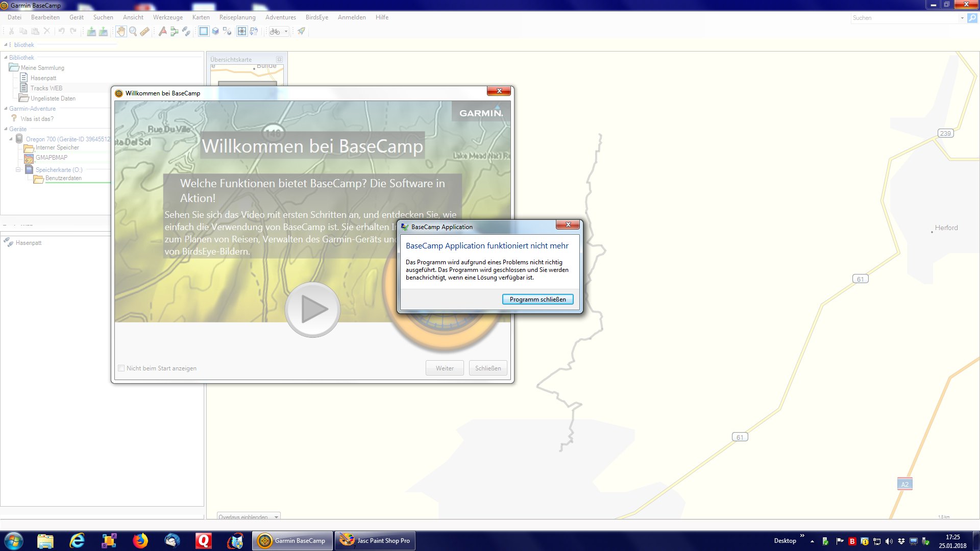The width and height of the screenshot is (980, 551).
Task: Select the Measure ruler tool
Action: pyautogui.click(x=145, y=32)
